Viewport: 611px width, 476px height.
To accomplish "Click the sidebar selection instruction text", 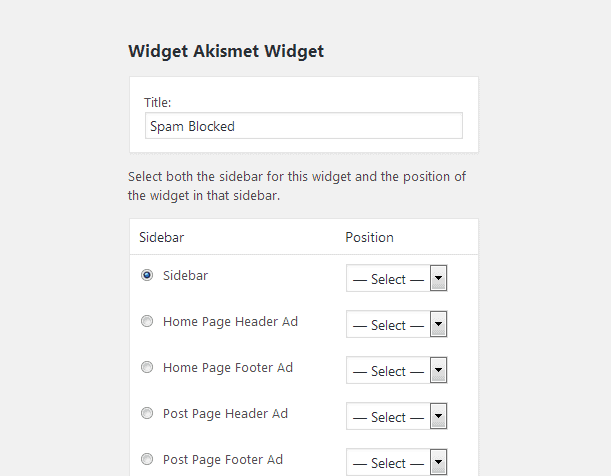I will (x=297, y=186).
